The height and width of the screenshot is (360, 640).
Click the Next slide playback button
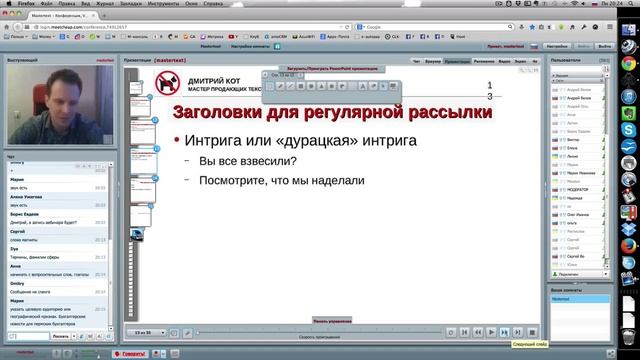tap(504, 333)
